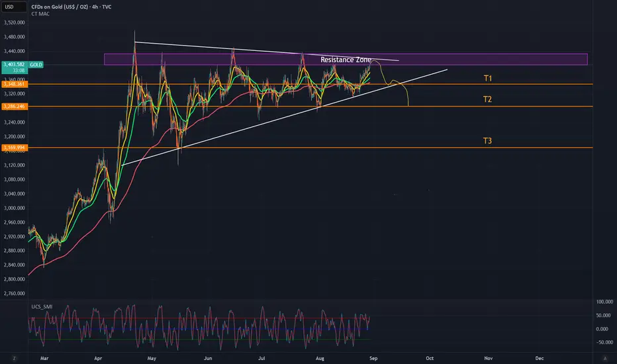Open the USD currency selector

click(14, 7)
